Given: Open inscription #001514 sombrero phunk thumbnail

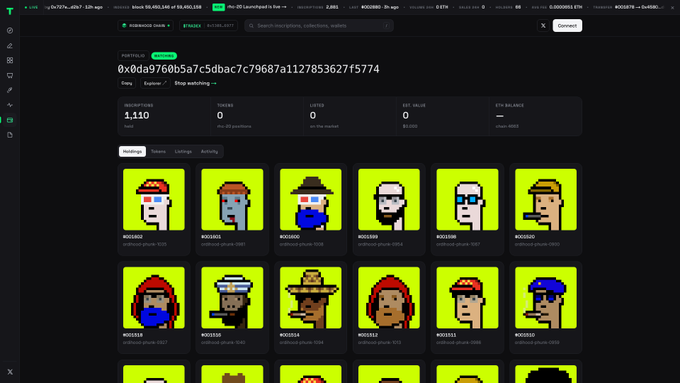Looking at the screenshot, I should (x=311, y=298).
